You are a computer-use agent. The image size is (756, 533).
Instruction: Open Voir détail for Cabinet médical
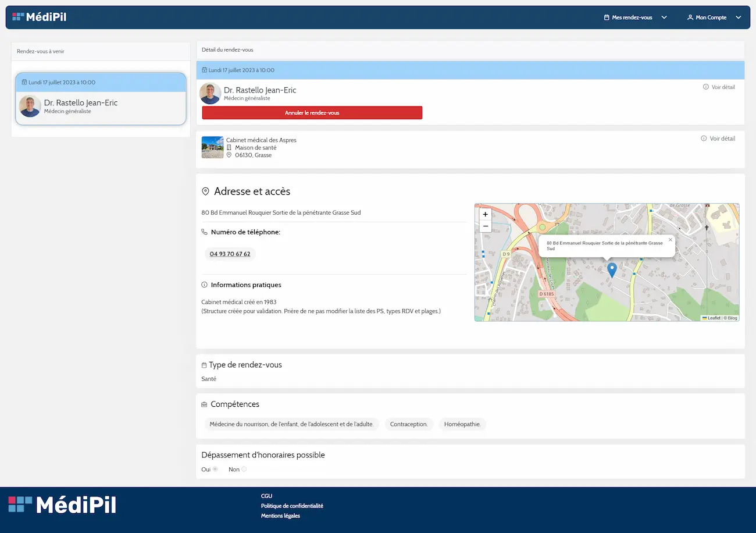722,139
